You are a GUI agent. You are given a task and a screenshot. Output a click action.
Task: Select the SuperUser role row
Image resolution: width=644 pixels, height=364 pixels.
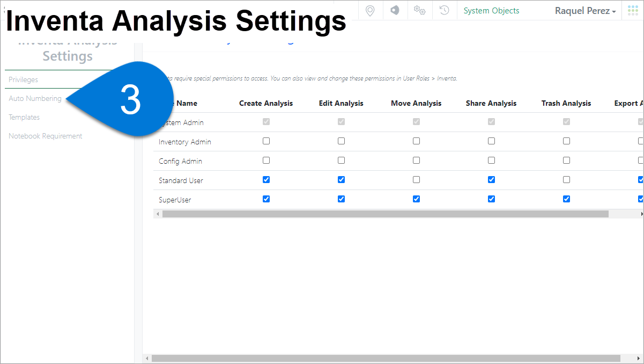coord(398,200)
